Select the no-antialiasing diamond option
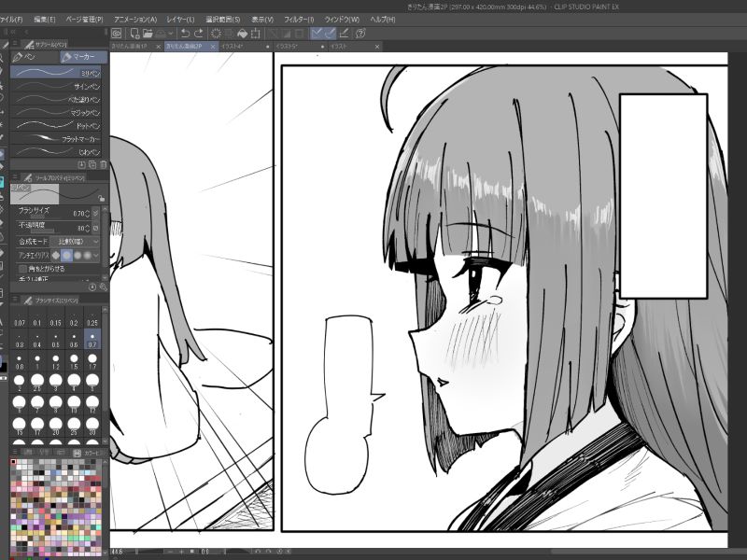 coord(56,256)
